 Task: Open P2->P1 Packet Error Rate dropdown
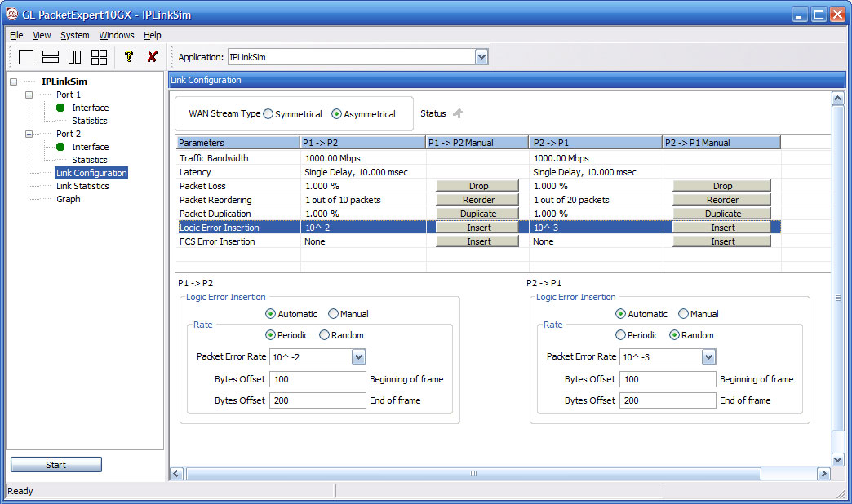tap(708, 357)
